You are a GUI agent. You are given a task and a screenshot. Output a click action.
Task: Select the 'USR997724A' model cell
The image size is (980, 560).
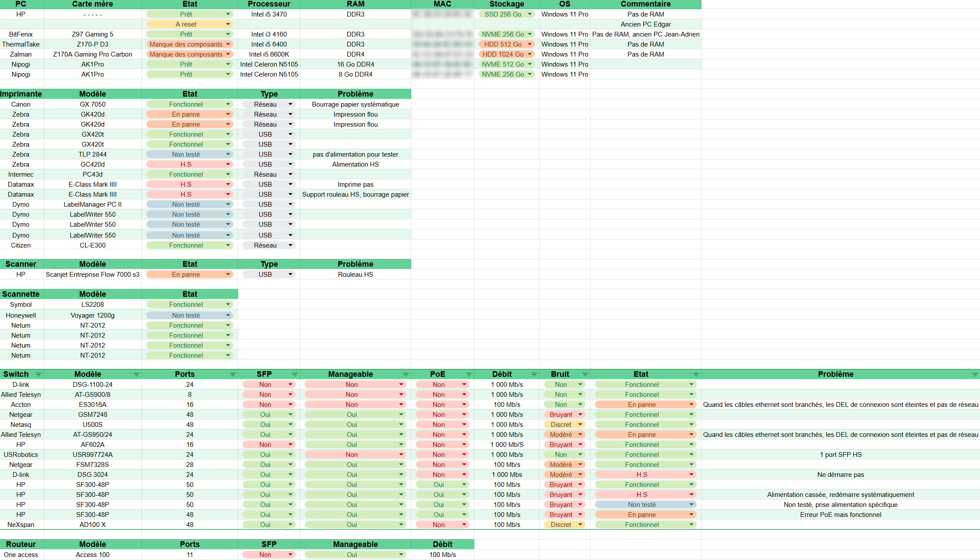(x=93, y=455)
